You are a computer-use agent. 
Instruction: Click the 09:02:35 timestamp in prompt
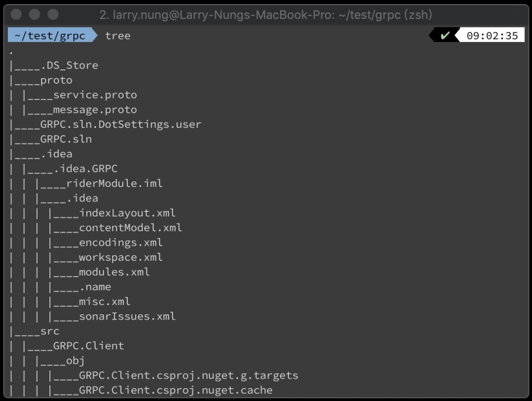pos(492,36)
